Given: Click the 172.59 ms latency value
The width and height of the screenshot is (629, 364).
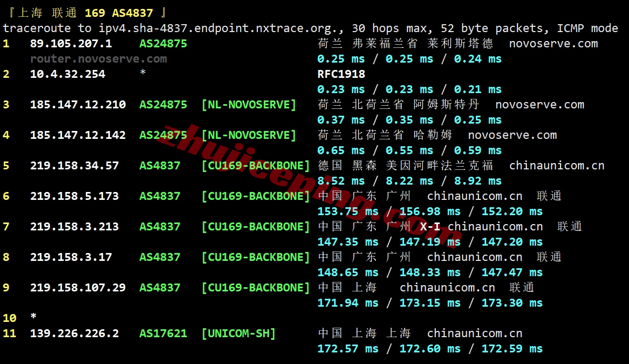Looking at the screenshot, I should coord(512,348).
